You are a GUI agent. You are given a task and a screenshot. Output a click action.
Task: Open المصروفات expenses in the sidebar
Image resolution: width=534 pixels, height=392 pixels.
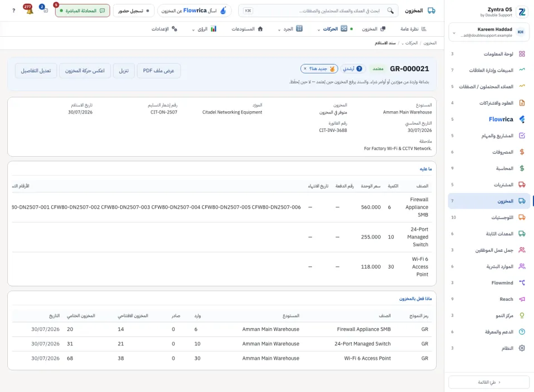[x=489, y=152]
